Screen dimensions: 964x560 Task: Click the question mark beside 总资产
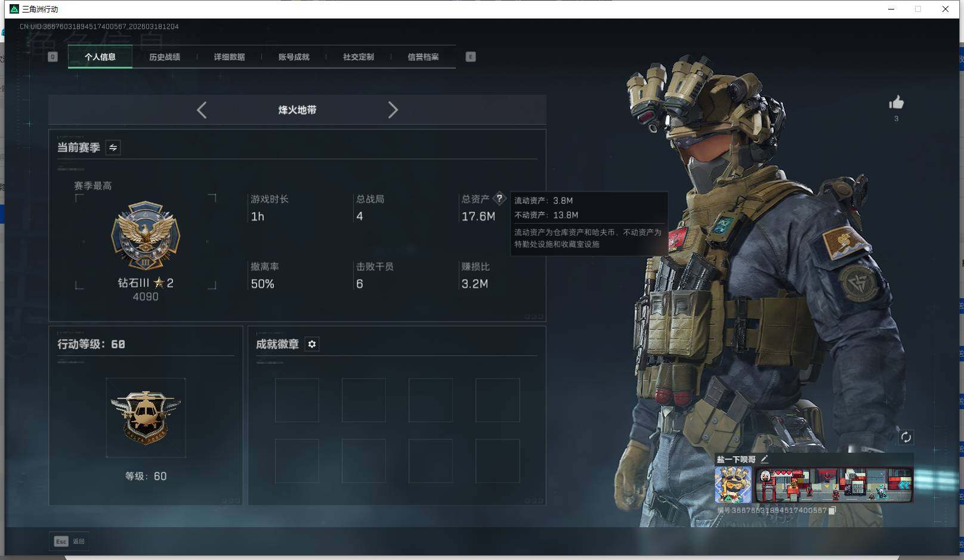pyautogui.click(x=500, y=199)
